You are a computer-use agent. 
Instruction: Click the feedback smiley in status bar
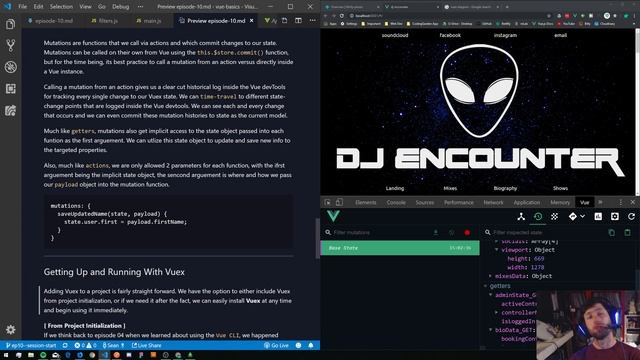pos(298,345)
